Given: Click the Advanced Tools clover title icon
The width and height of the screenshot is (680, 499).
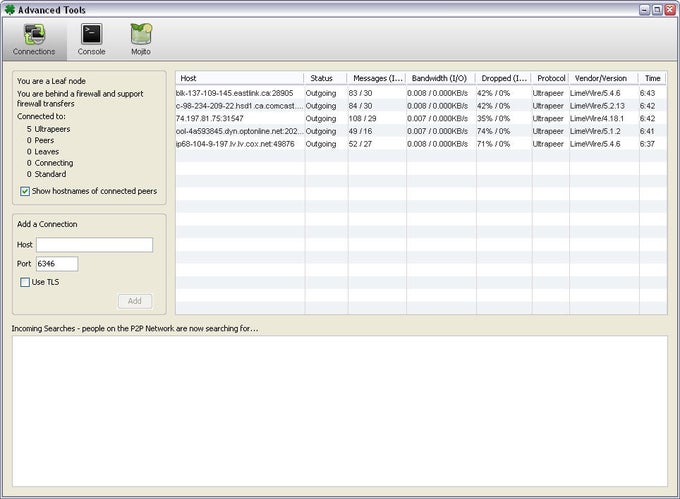Looking at the screenshot, I should [10, 10].
